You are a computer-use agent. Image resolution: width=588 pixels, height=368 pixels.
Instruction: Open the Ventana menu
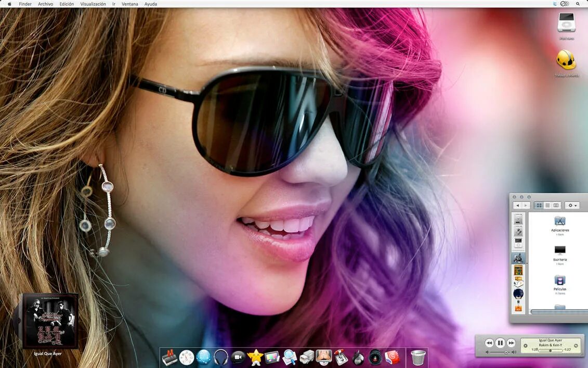130,4
